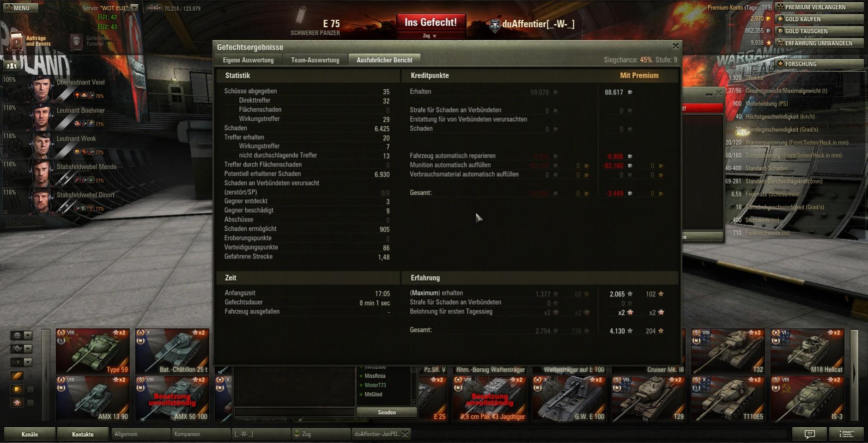Select the Bat.-Châtillon 25 t tank thumbnail

click(172, 351)
